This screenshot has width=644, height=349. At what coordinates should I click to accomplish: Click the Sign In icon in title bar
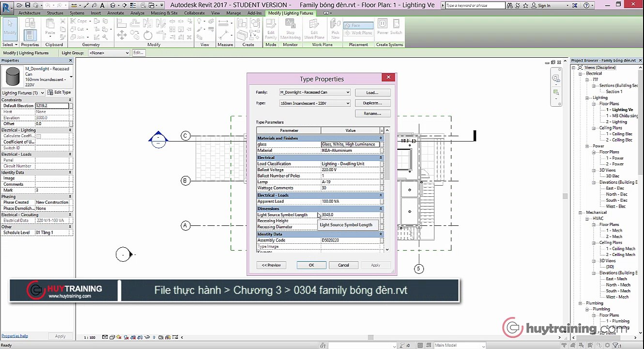click(540, 5)
